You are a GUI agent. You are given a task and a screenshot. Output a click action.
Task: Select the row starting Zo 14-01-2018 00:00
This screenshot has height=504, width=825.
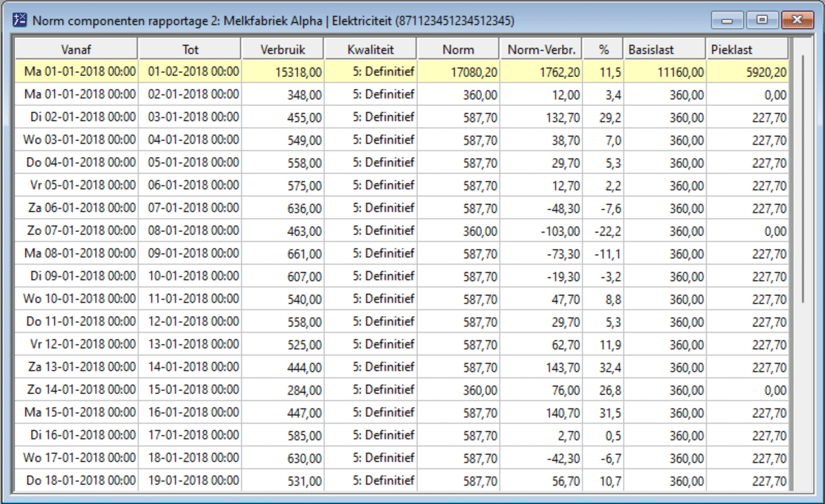[401, 390]
